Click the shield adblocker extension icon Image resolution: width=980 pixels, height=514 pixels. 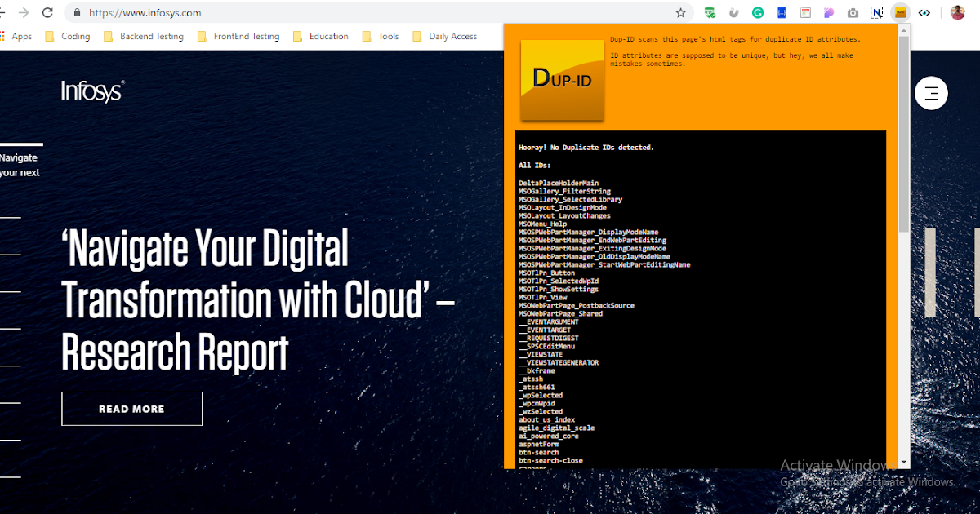pyautogui.click(x=710, y=12)
